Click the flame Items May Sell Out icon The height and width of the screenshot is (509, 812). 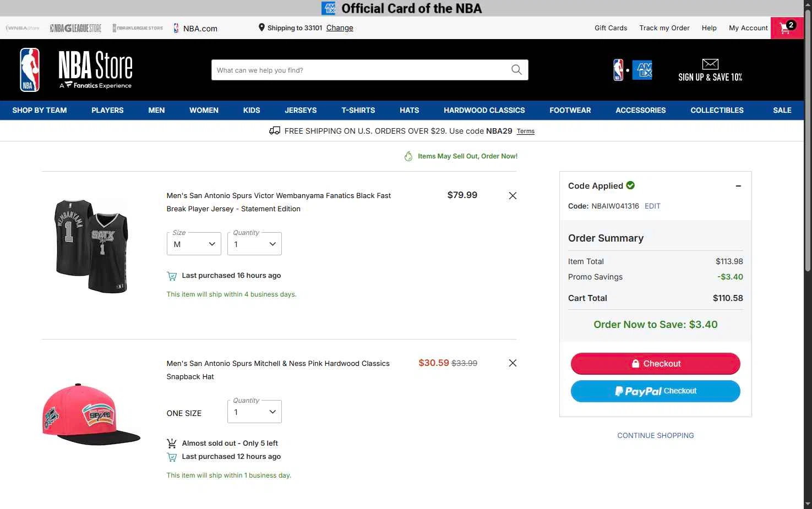click(x=408, y=156)
